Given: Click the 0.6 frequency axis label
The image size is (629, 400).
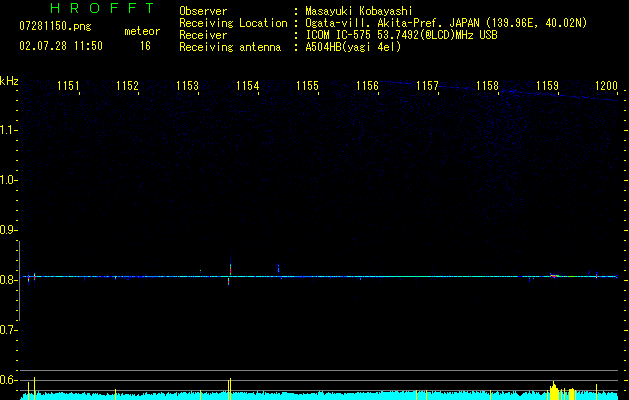Looking at the screenshot, I should 7,380.
